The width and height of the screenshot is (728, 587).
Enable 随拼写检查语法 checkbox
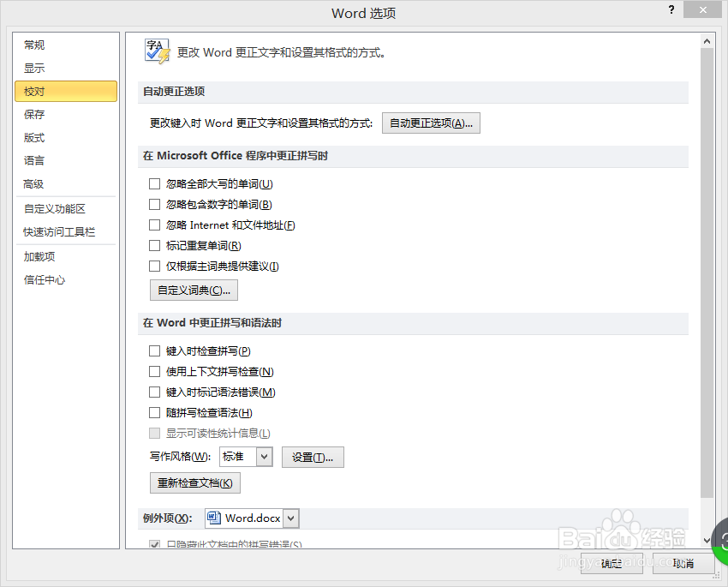(155, 413)
